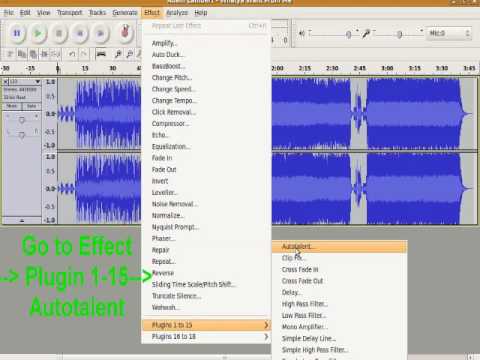Adjust the track pan slider
480x360 pixels.
click(x=22, y=135)
